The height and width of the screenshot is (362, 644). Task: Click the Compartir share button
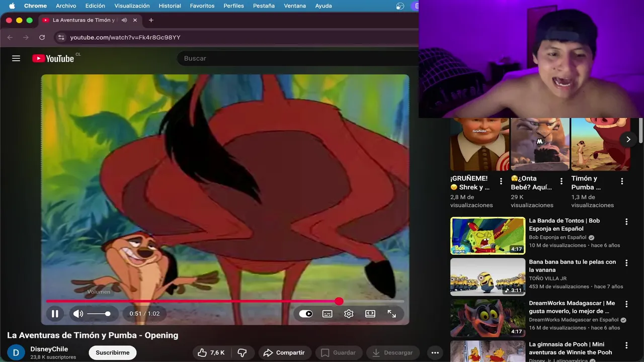pos(284,352)
